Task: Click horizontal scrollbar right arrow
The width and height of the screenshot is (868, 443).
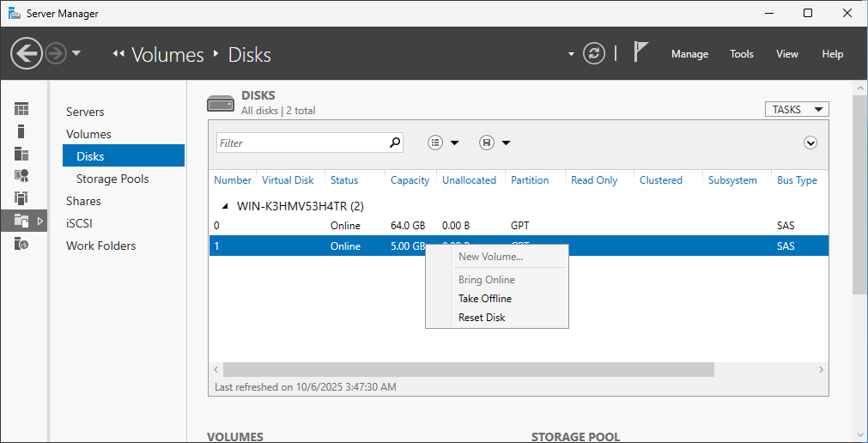Action: 822,369
